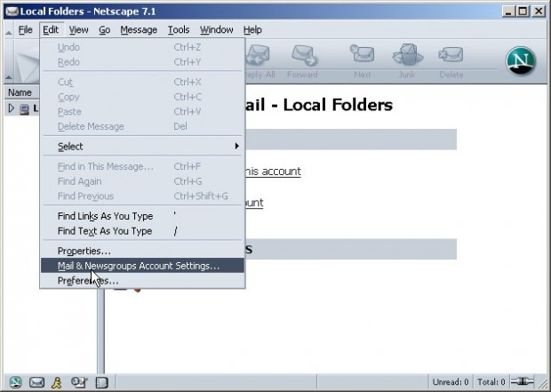Choose Properties in Edit menu
The image size is (551, 392).
(x=142, y=251)
